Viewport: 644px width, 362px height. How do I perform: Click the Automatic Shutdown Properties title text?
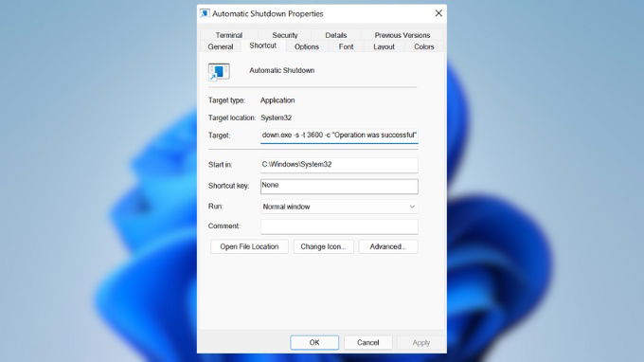[267, 13]
